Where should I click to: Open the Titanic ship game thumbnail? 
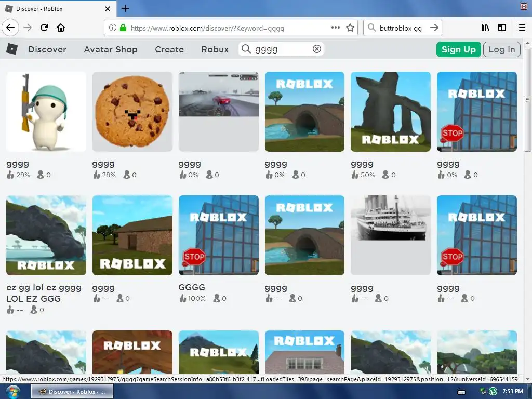(391, 235)
